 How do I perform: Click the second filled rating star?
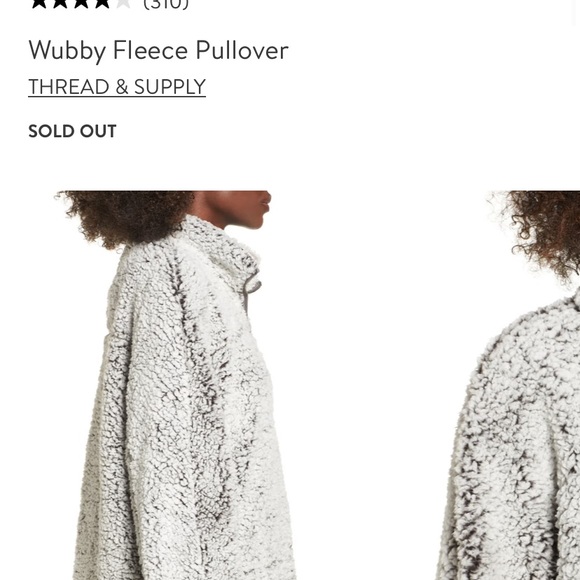point(60,3)
